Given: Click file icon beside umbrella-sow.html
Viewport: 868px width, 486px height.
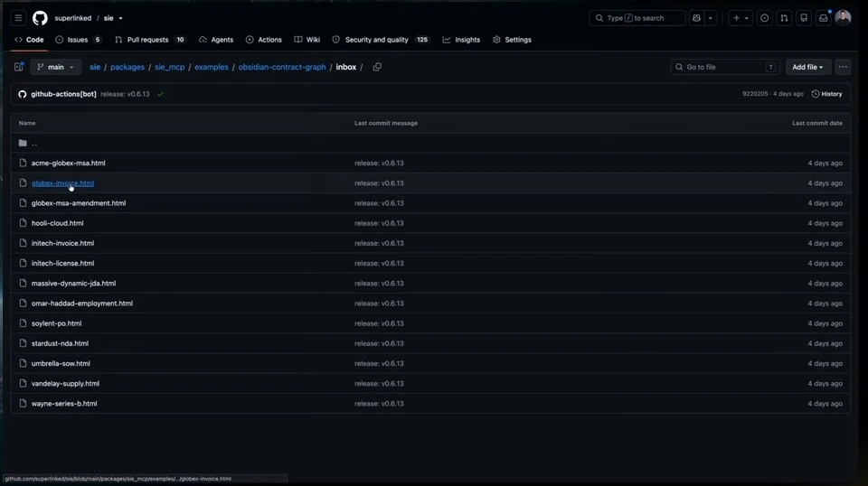Looking at the screenshot, I should [23, 363].
